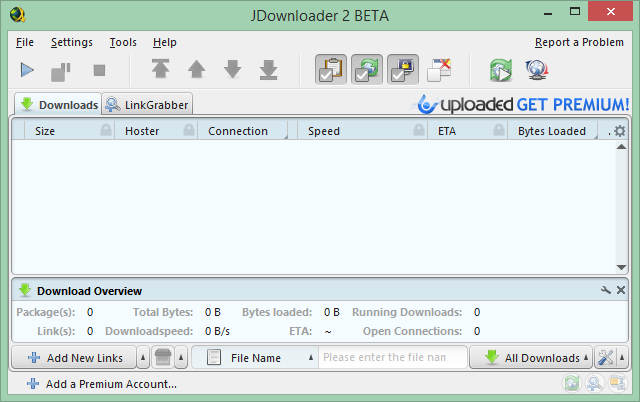
Task: Click the clean up broom icon button
Action: tap(163, 358)
